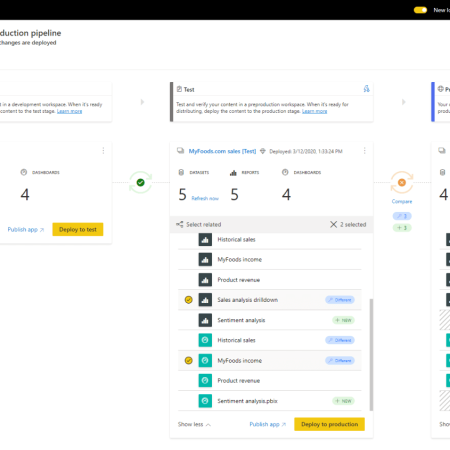The width and height of the screenshot is (450, 450).
Task: Open the Test stage deployment rules icon
Action: 366,89
